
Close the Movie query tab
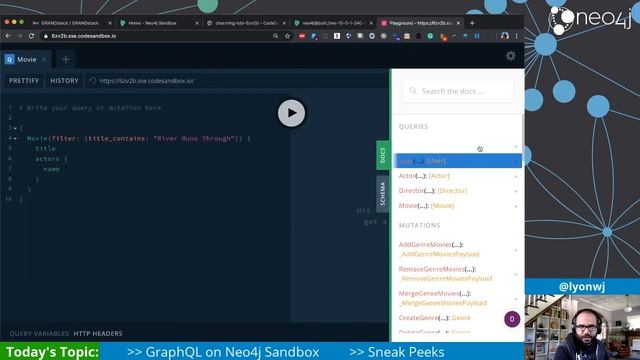click(44, 60)
